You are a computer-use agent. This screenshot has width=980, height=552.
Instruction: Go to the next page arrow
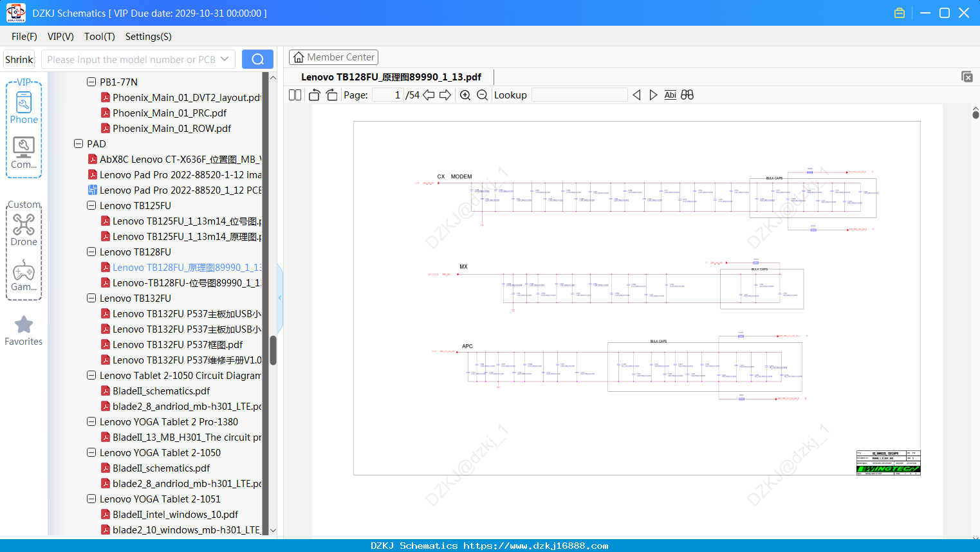pos(445,95)
